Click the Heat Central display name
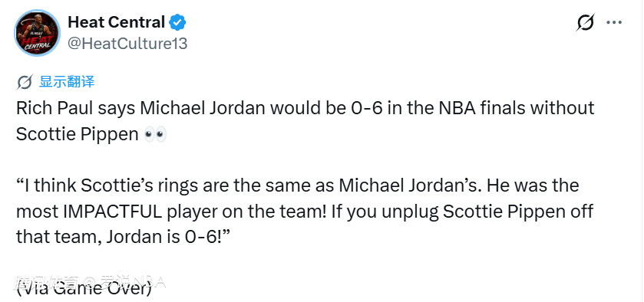Image resolution: width=644 pixels, height=302 pixels. click(x=116, y=22)
